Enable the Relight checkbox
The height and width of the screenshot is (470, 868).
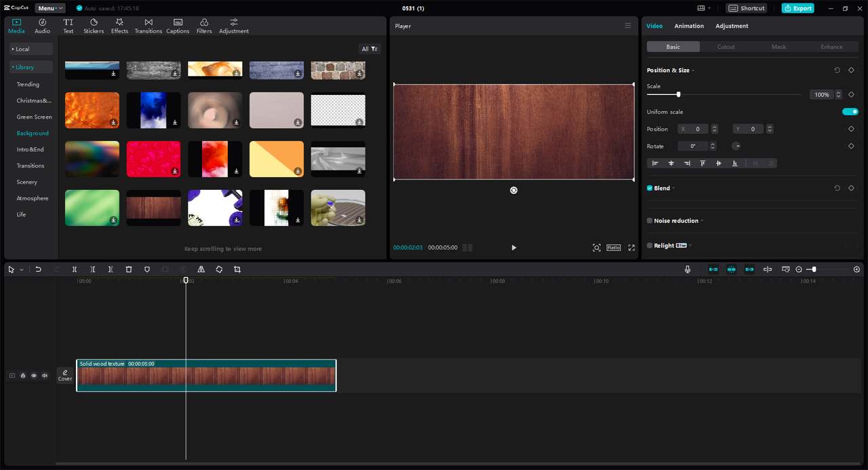[x=650, y=246]
